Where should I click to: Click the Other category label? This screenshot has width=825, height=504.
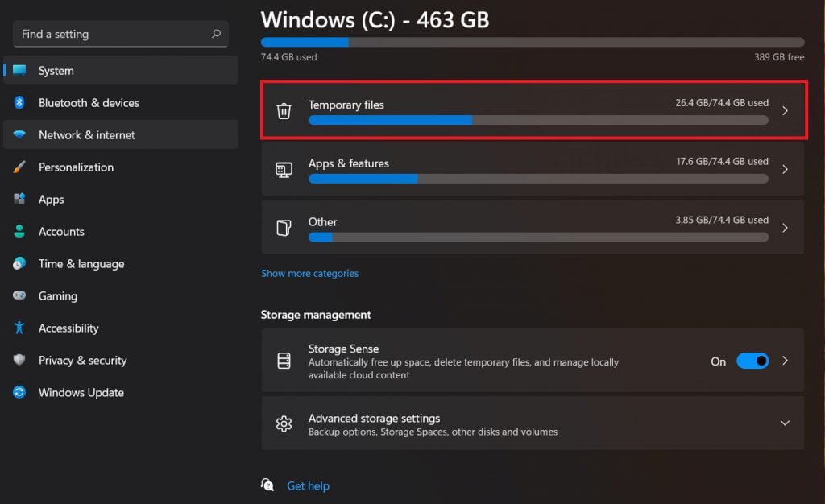point(322,221)
